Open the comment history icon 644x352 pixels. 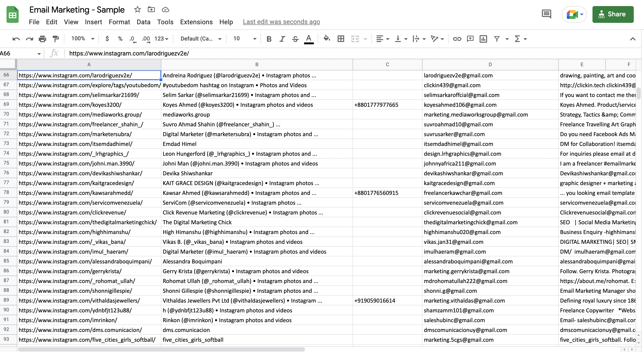(x=547, y=14)
